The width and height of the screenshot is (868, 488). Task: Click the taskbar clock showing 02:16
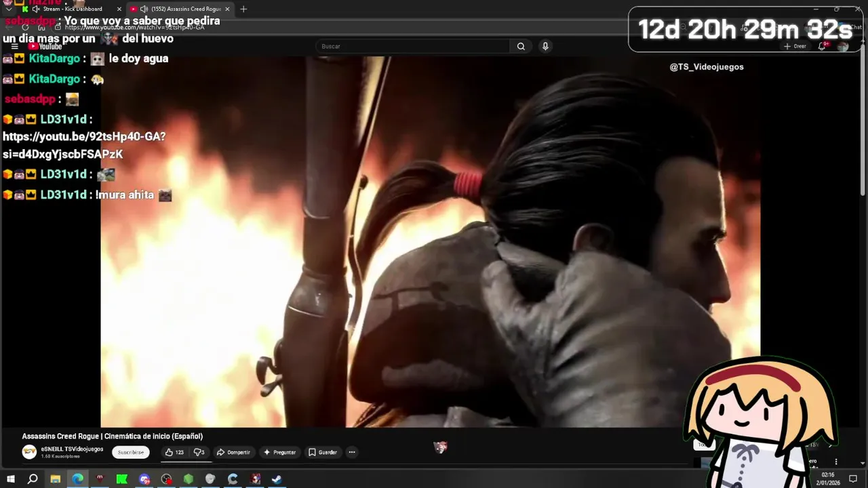coord(827,479)
